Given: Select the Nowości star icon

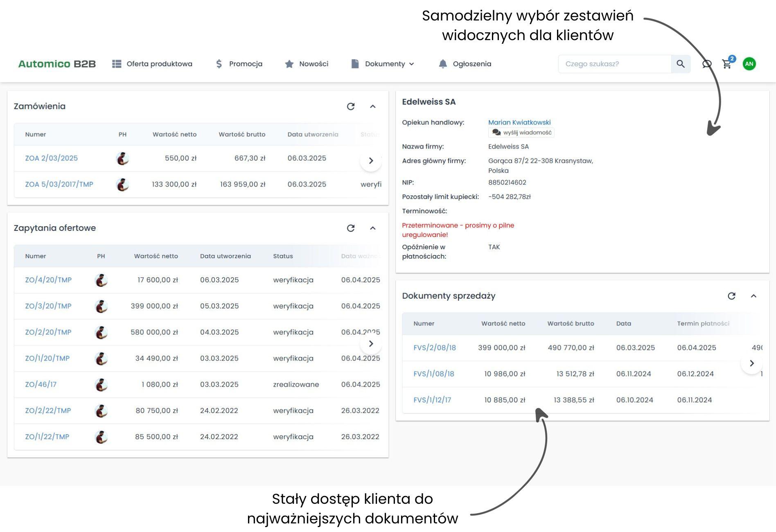Looking at the screenshot, I should (x=289, y=64).
